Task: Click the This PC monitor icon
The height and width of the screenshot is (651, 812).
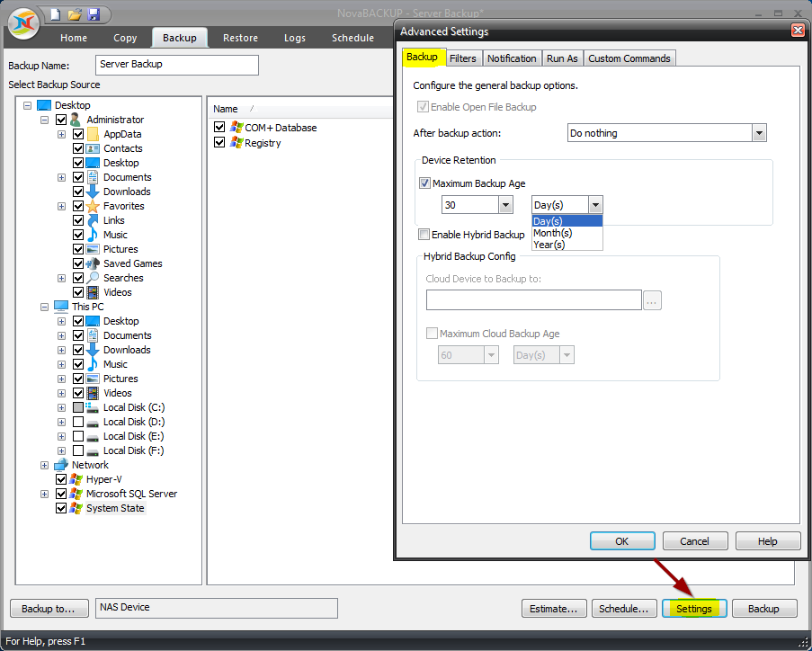Action: click(x=61, y=307)
